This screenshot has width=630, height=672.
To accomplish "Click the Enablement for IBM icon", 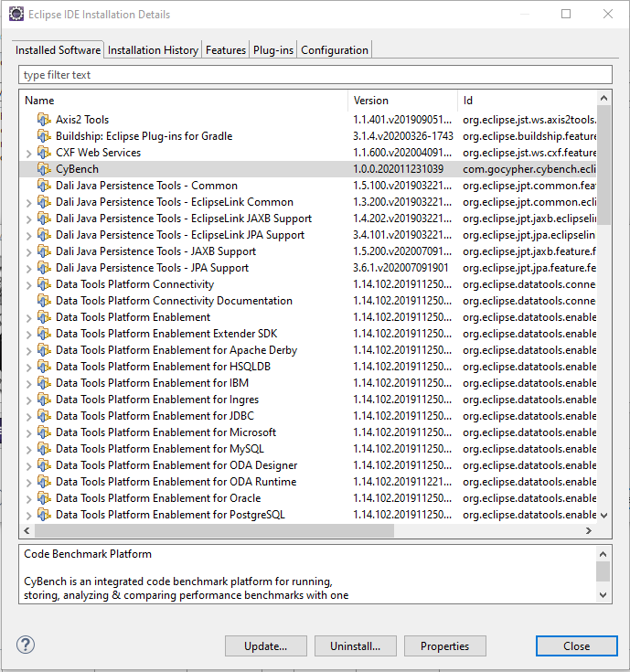I will coord(44,383).
